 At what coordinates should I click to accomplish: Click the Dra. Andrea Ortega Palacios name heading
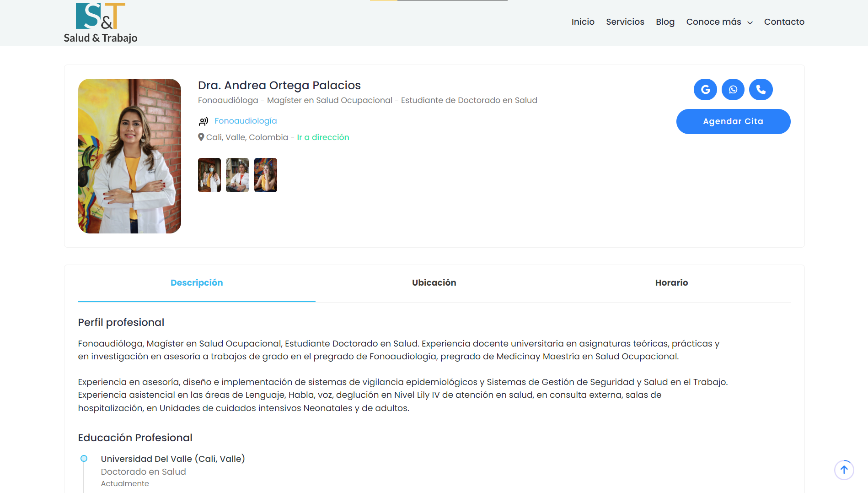[x=279, y=86]
